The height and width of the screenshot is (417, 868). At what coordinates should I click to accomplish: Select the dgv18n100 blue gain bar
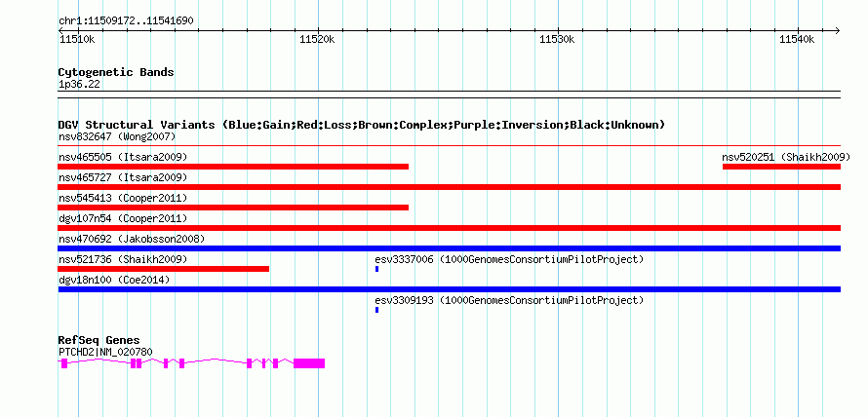tap(450, 289)
